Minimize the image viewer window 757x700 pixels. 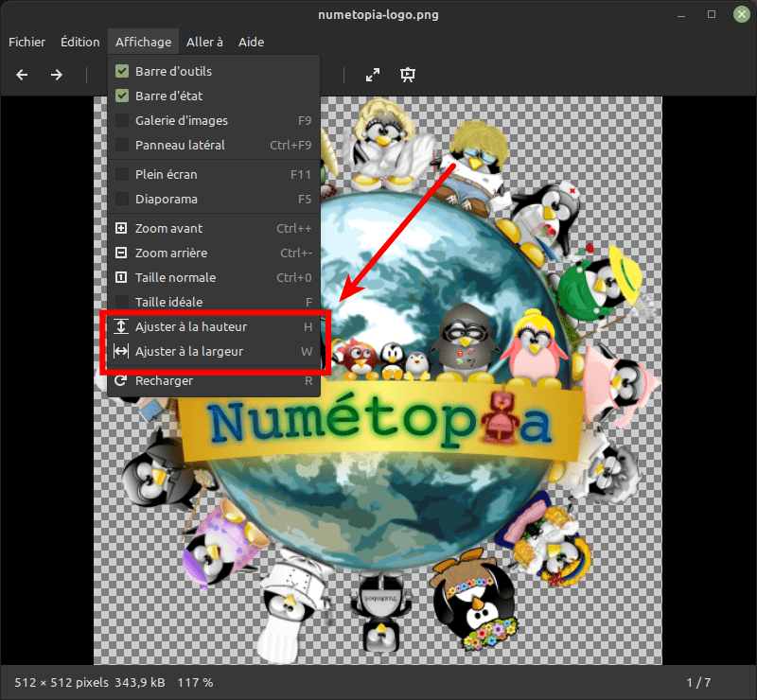681,14
